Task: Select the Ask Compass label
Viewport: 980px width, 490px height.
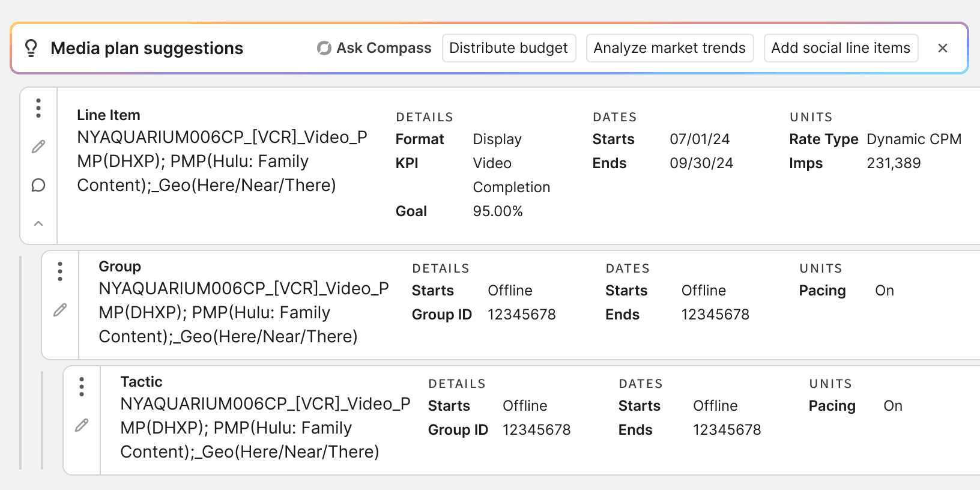Action: coord(384,48)
